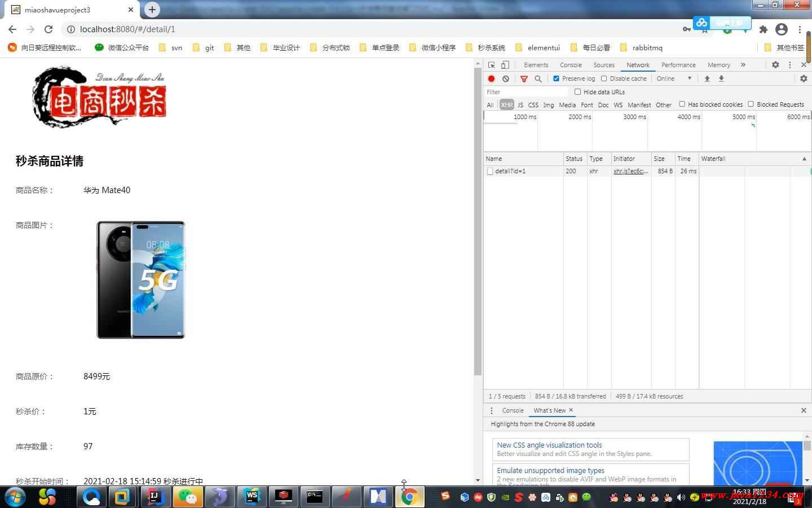The height and width of the screenshot is (508, 812).
Task: Open drawer three-dot menu beside Console
Action: 491,410
